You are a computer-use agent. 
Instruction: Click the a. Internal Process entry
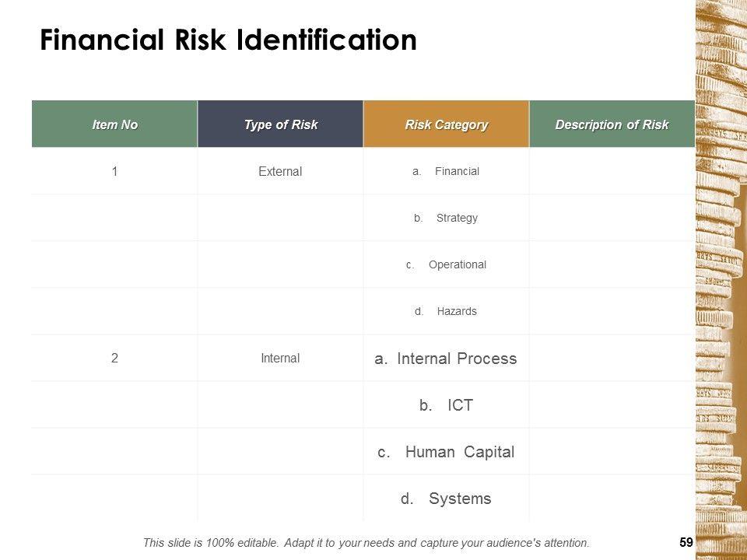click(446, 359)
